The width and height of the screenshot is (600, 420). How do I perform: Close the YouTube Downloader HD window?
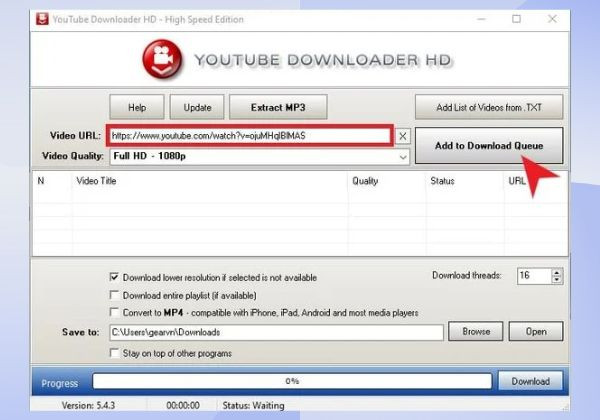(552, 19)
